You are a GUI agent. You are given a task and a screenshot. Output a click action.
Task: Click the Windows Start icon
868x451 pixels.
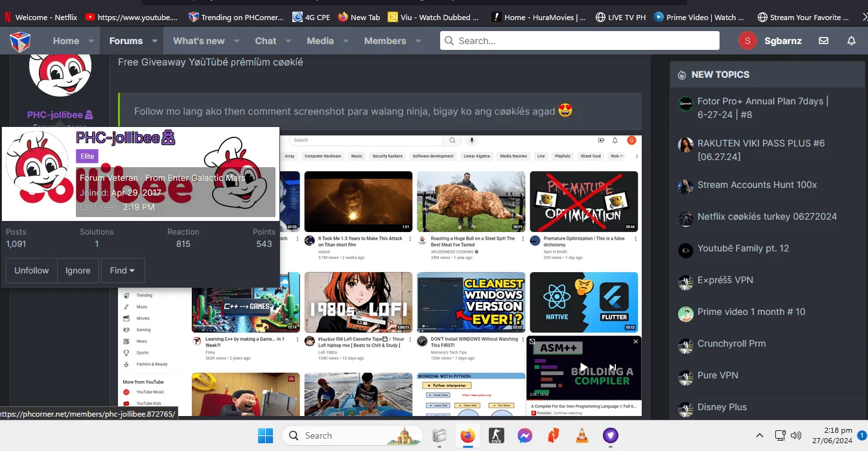(x=265, y=435)
